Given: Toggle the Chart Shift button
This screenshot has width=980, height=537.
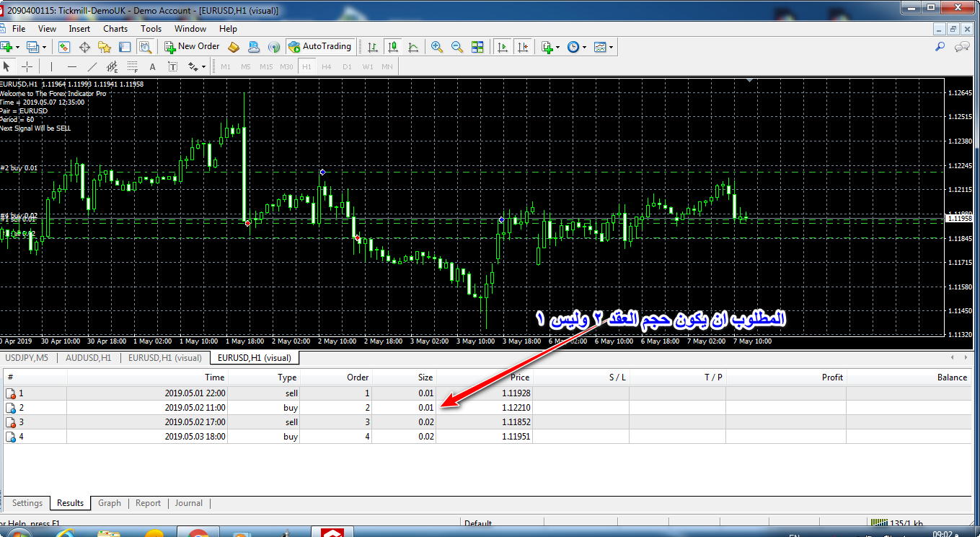Looking at the screenshot, I should click(x=523, y=47).
